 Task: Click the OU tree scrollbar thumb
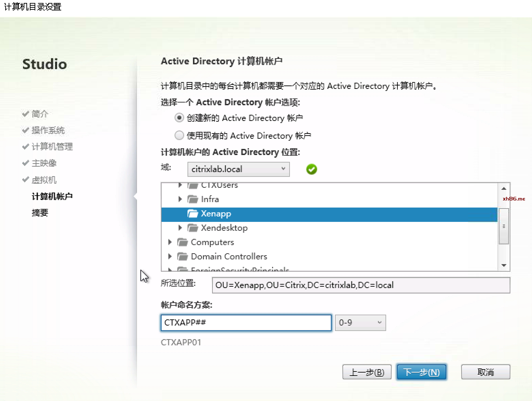click(504, 226)
